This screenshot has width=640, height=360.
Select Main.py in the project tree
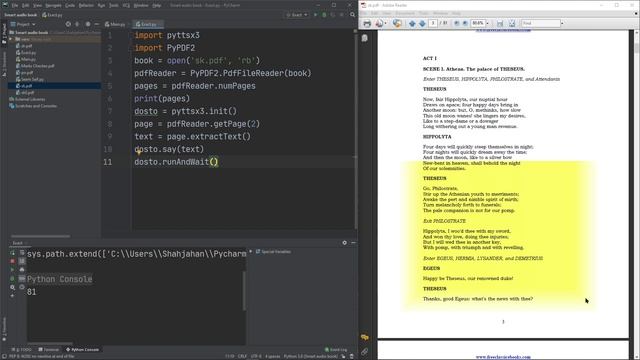[26, 59]
